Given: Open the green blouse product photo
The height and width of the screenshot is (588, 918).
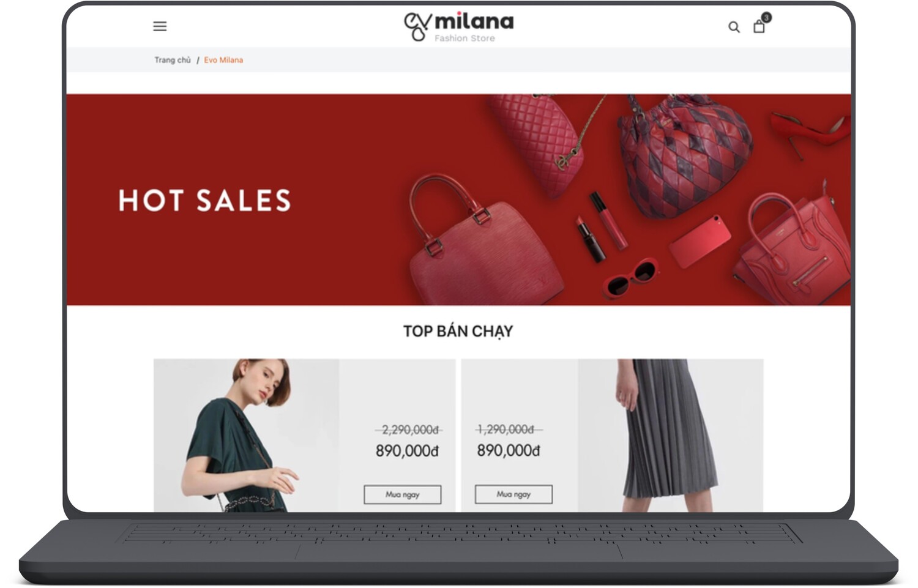Looking at the screenshot, I should click(x=246, y=435).
